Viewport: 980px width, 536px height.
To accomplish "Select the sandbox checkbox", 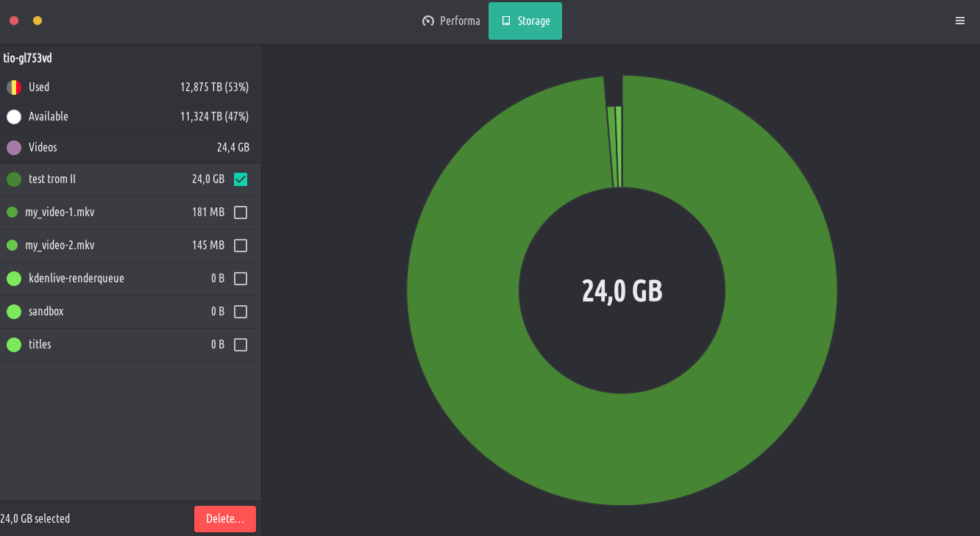I will pyautogui.click(x=241, y=312).
